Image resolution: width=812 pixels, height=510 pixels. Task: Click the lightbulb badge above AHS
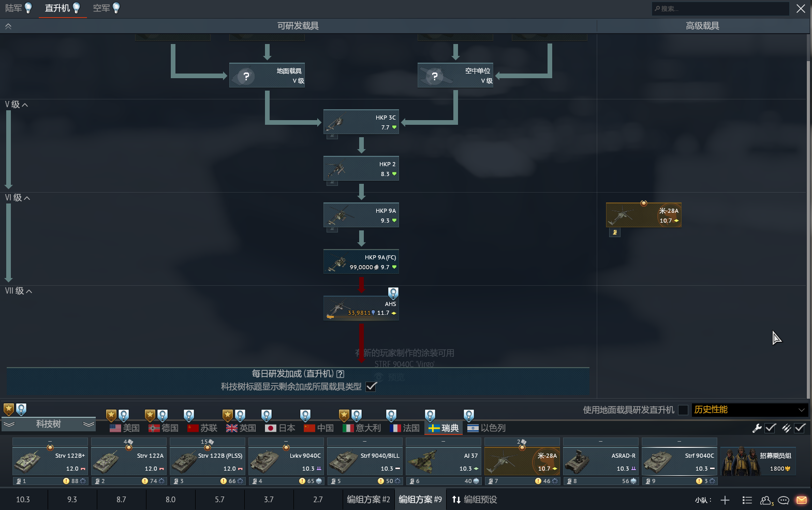point(393,293)
